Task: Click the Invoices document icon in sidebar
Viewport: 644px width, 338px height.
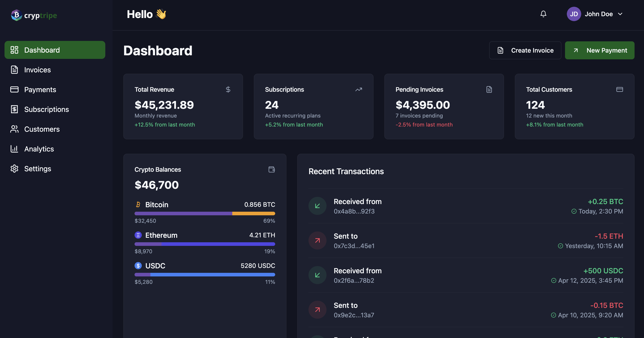Action: point(14,70)
